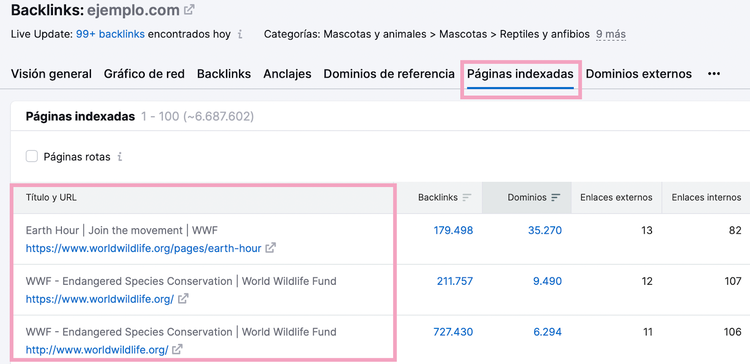Open the https://www.worldwildlife.org/ link
750x364 pixels.
point(100,299)
